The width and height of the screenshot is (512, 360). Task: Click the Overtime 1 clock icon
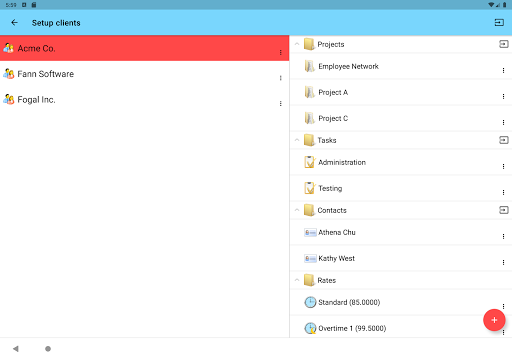(x=310, y=328)
